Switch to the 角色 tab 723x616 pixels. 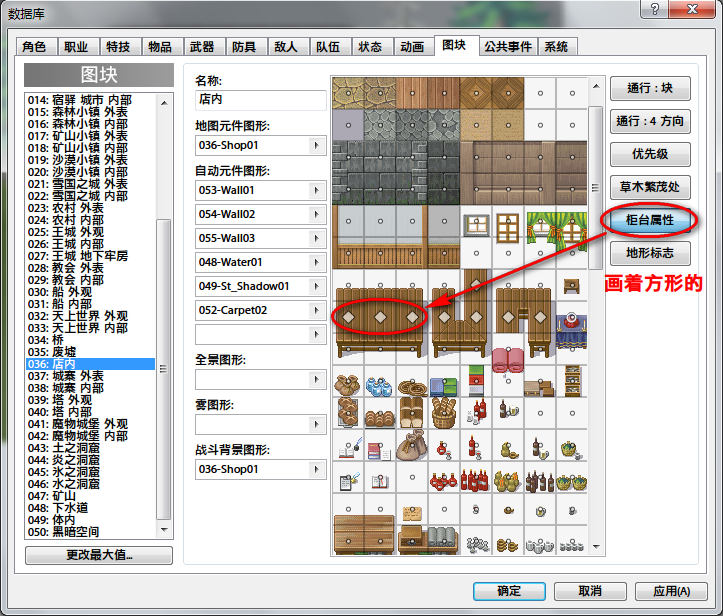click(x=35, y=47)
